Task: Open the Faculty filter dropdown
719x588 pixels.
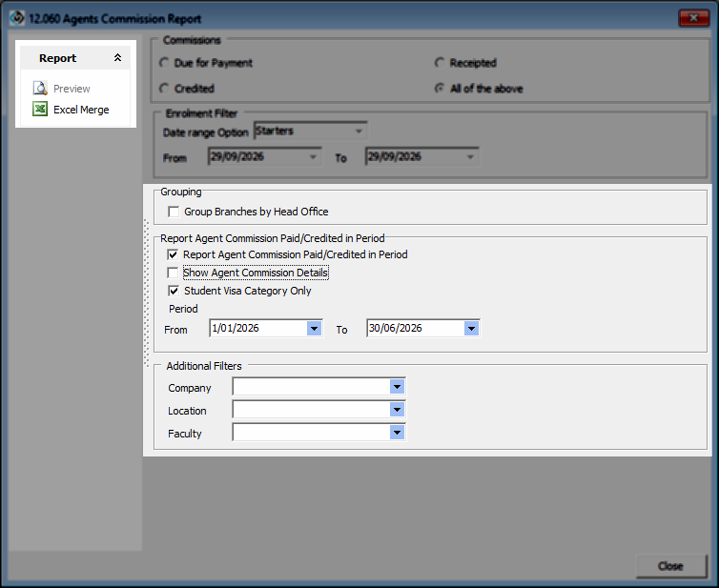Action: pos(397,432)
